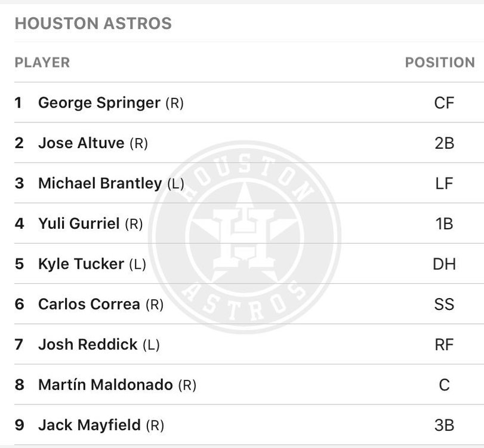The image size is (484, 448).
Task: Click the 2B position label
Action: (444, 143)
